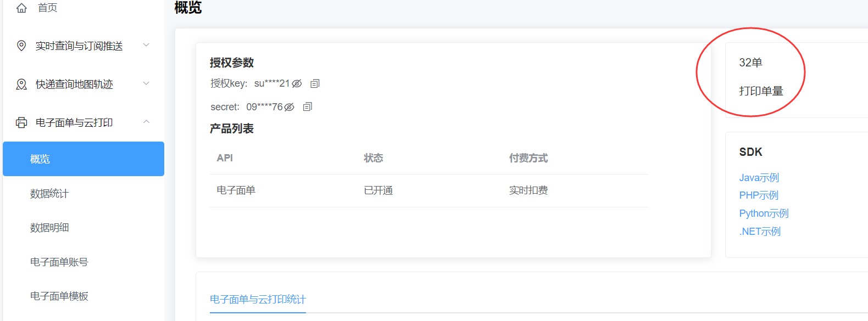Open 电子面单账号 settings

(x=59, y=262)
